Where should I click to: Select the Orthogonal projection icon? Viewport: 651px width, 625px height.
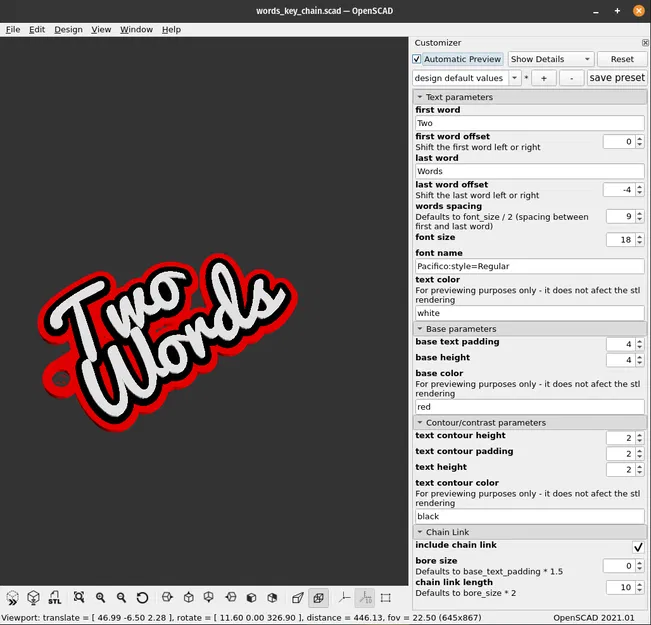point(318,598)
